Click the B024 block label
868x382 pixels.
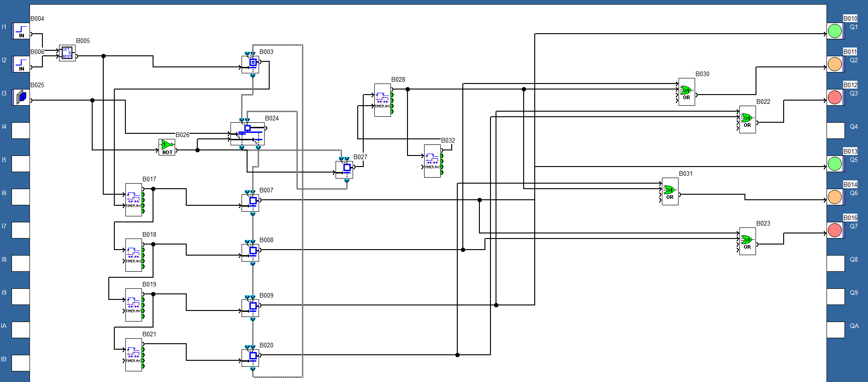[272, 118]
